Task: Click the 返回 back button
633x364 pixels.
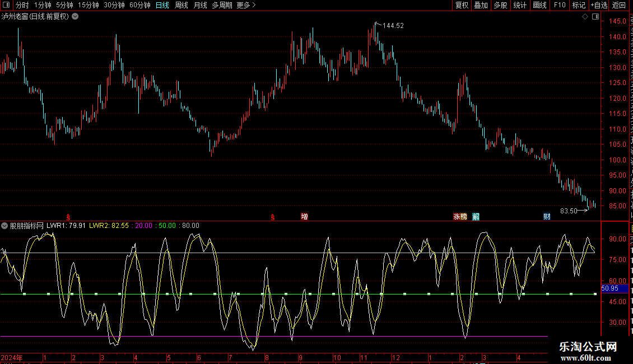Action: coord(619,5)
